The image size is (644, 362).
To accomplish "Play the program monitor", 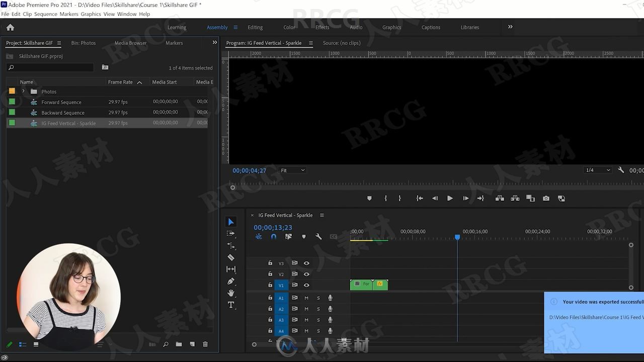I will (x=450, y=199).
